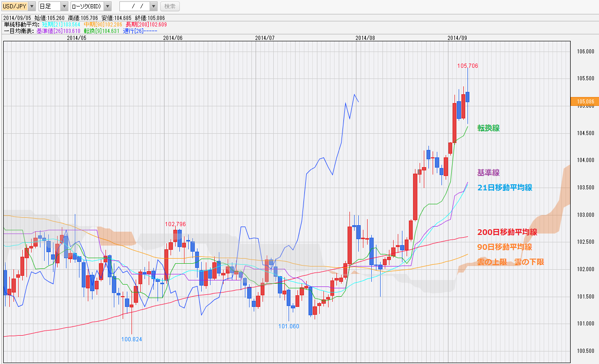Image resolution: width=599 pixels, height=364 pixels.
Task: Open the date picker dropdown arrow
Action: [153, 6]
